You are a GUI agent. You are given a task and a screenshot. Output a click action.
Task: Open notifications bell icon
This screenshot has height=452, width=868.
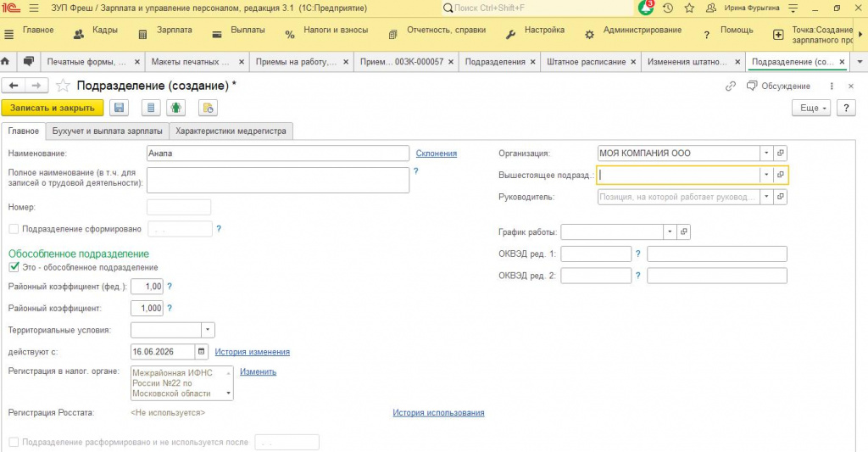click(x=645, y=8)
